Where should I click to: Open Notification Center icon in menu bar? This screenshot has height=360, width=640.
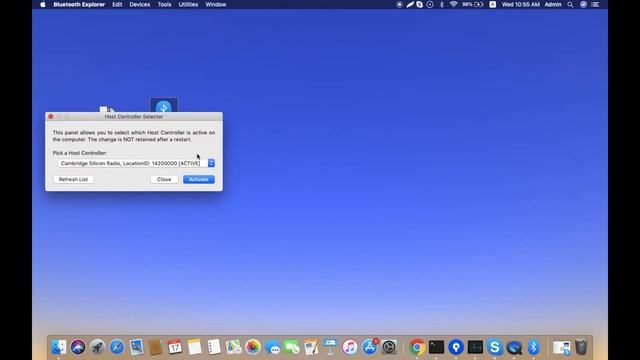tap(595, 4)
